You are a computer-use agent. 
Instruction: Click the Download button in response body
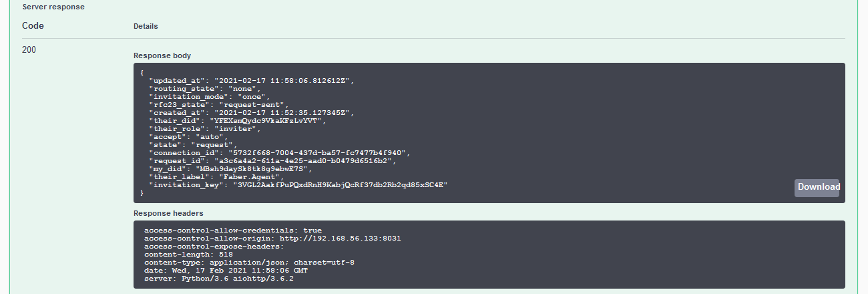[817, 188]
